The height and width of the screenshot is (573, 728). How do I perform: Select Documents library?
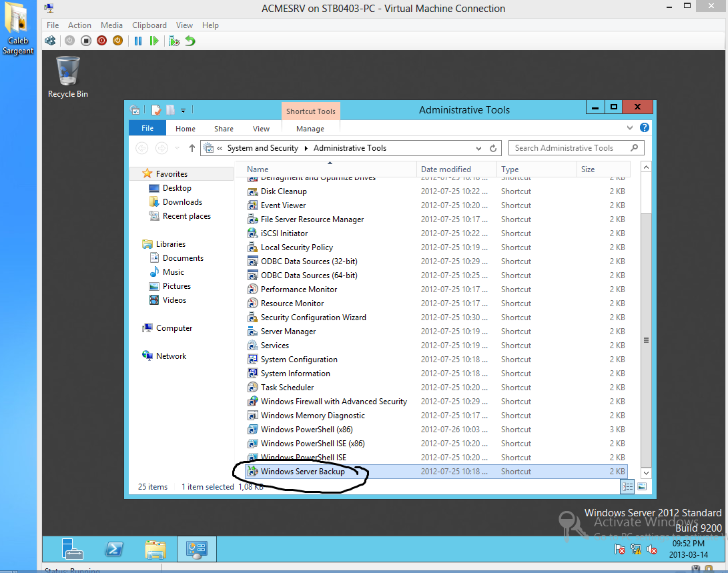(x=182, y=258)
